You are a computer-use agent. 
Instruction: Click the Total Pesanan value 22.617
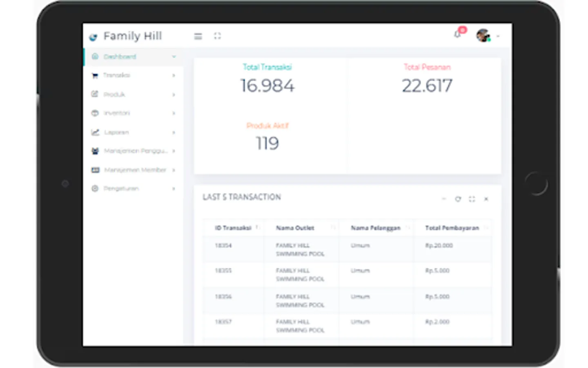[x=427, y=86]
